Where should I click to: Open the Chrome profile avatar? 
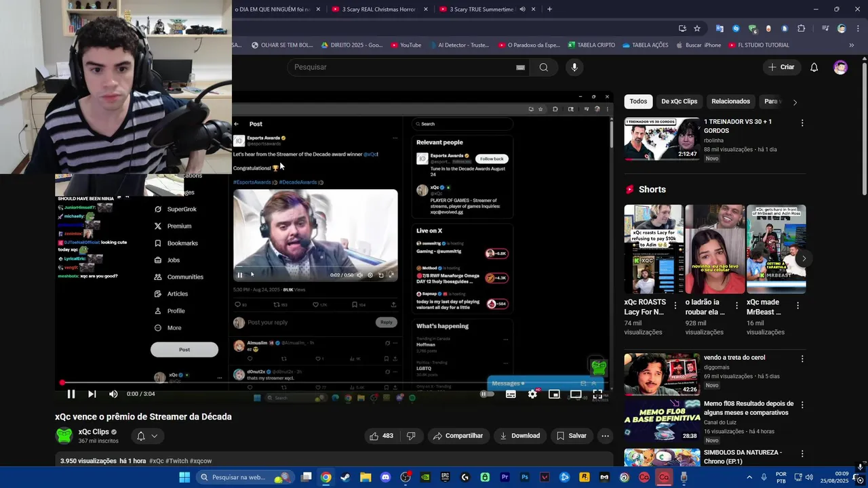[842, 28]
